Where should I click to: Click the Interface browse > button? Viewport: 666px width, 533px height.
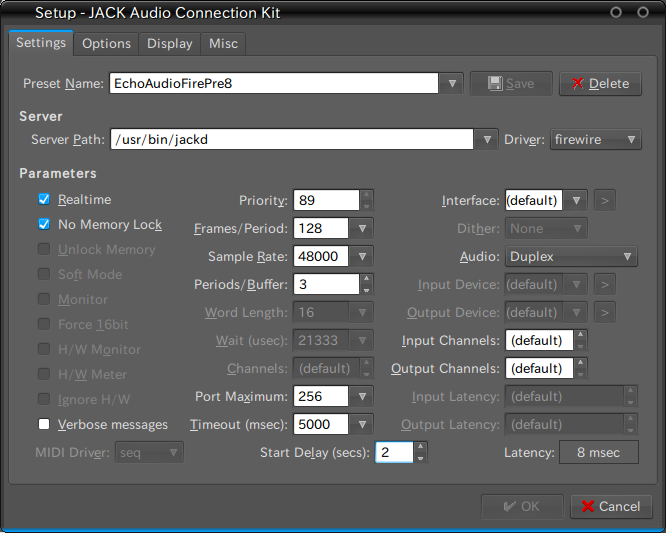(605, 200)
